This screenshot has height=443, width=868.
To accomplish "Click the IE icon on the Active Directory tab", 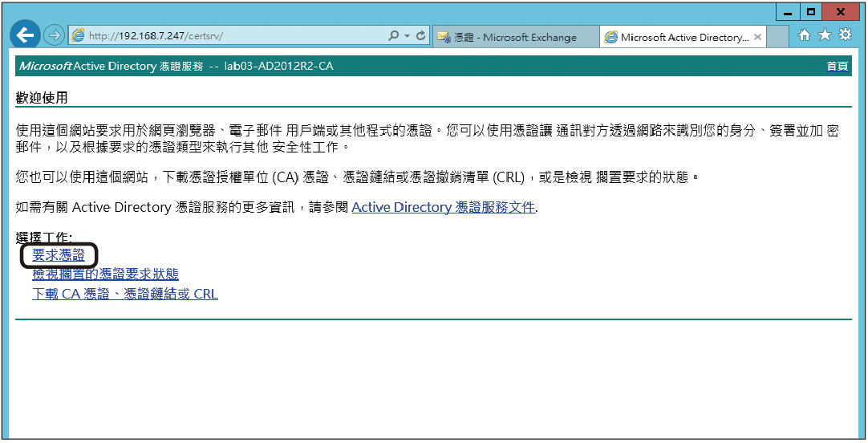I will 611,37.
